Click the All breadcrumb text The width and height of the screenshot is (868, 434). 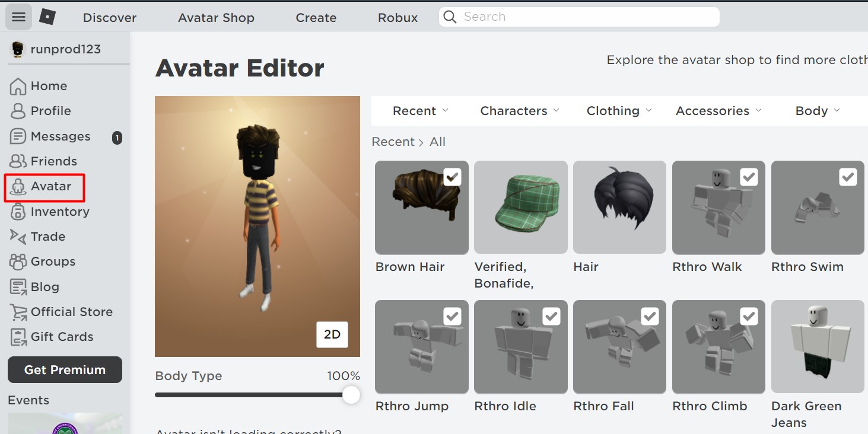pyautogui.click(x=437, y=142)
